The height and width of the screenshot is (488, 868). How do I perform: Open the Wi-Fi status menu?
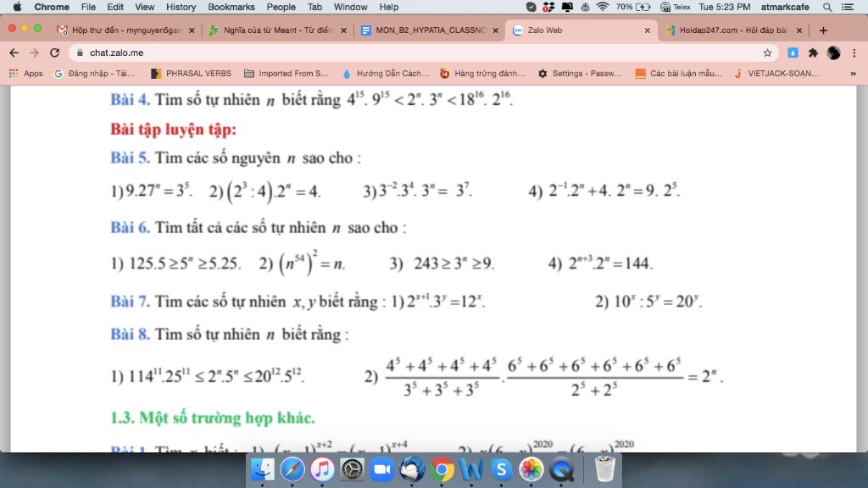[603, 7]
